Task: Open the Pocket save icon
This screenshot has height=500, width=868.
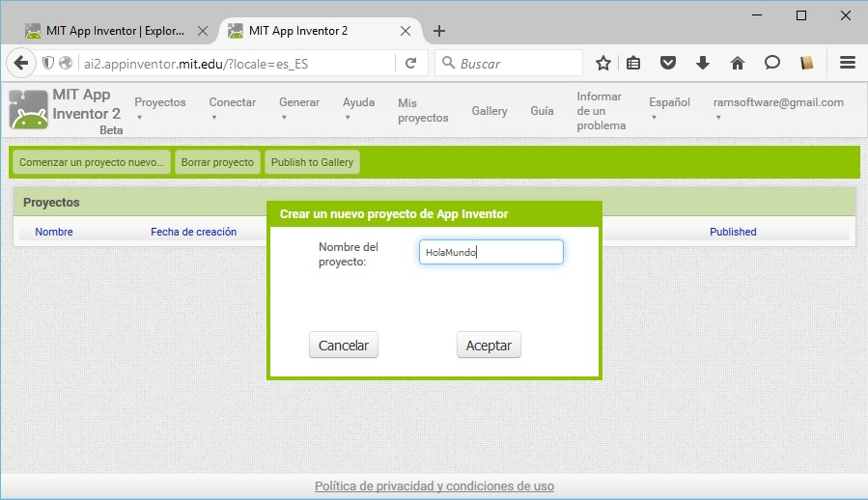Action: (667, 64)
